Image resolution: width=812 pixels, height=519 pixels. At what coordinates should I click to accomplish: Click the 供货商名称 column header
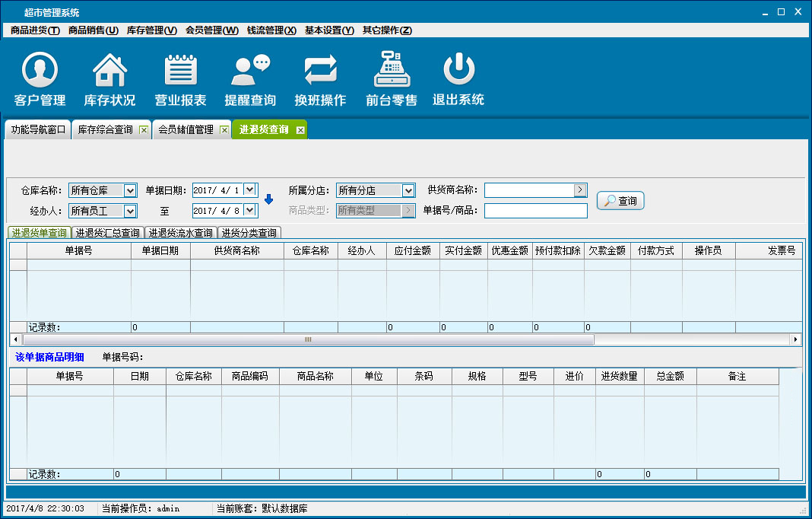point(237,250)
